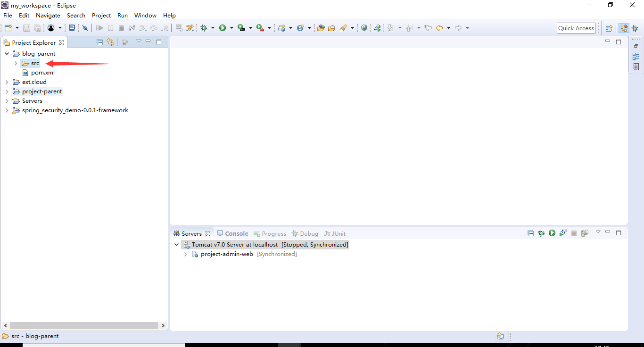644x347 pixels.
Task: Open the Web Browser globe icon
Action: point(364,28)
